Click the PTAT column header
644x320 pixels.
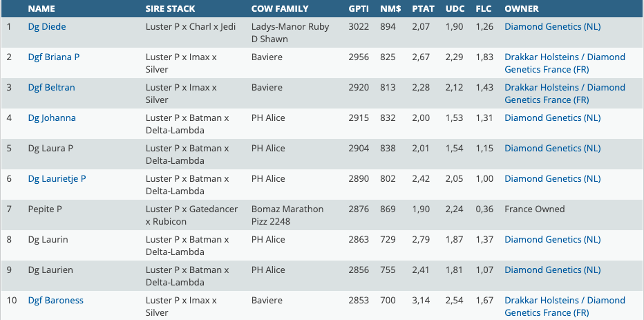pyautogui.click(x=422, y=9)
